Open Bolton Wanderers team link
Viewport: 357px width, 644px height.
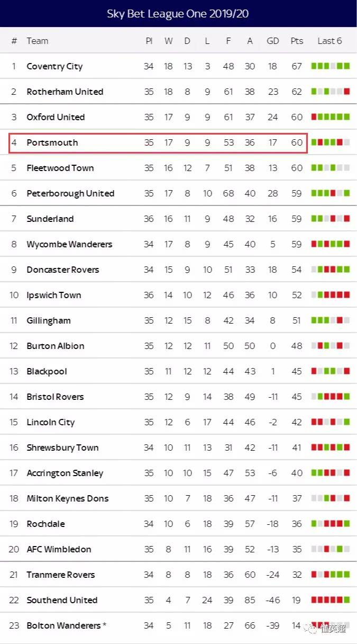[x=67, y=625]
